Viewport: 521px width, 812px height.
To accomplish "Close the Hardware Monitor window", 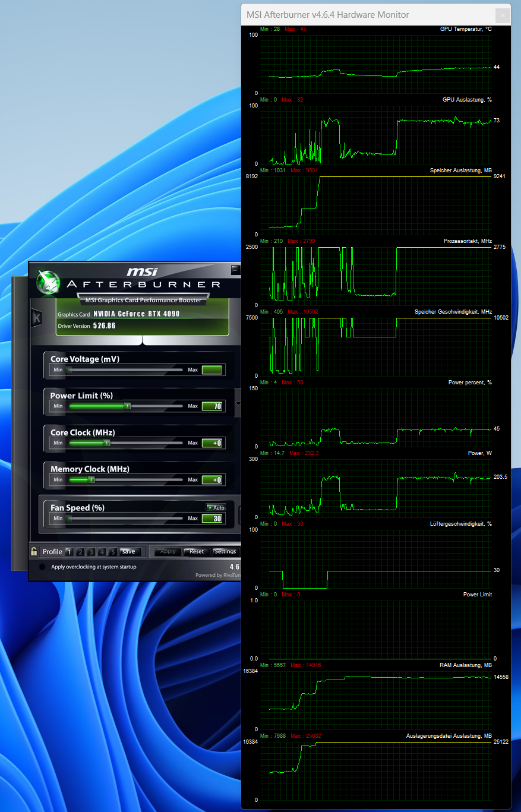I will coord(503,15).
